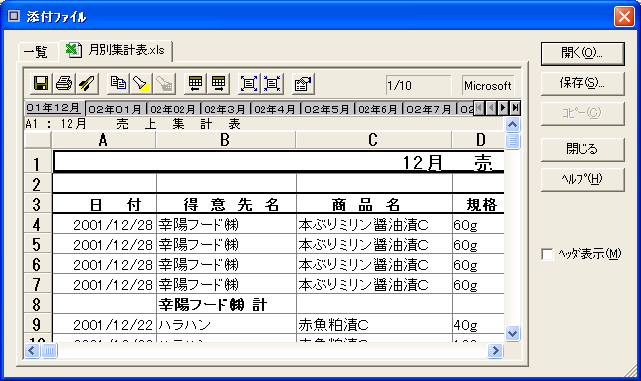
Task: Click the next sheet icon with right arrow
Action: 218,83
